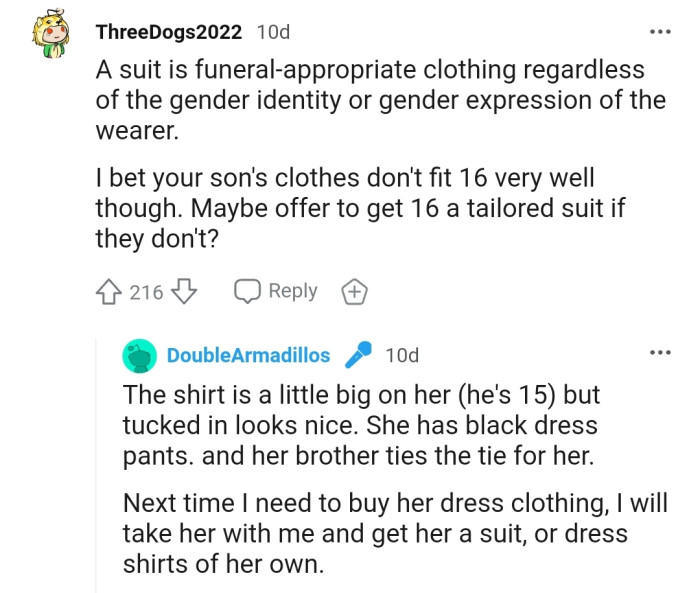The height and width of the screenshot is (593, 700).
Task: Click the 216 vote count
Action: [x=146, y=292]
